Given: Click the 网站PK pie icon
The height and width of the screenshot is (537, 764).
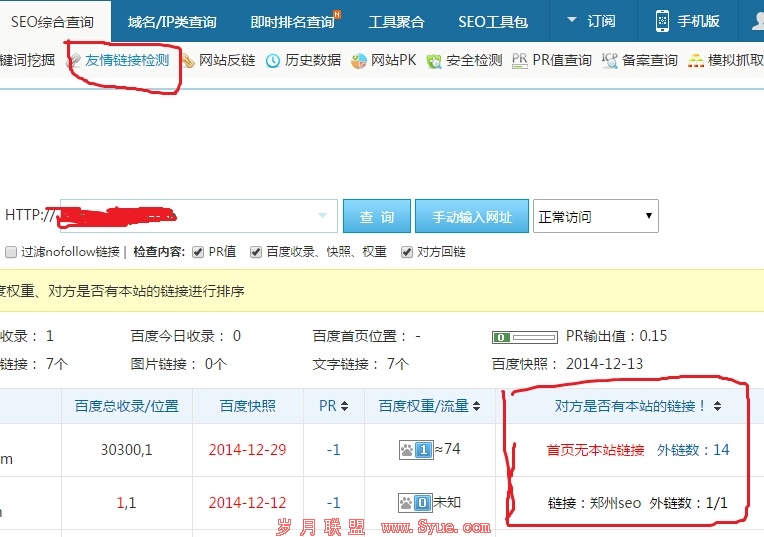Looking at the screenshot, I should click(x=359, y=61).
